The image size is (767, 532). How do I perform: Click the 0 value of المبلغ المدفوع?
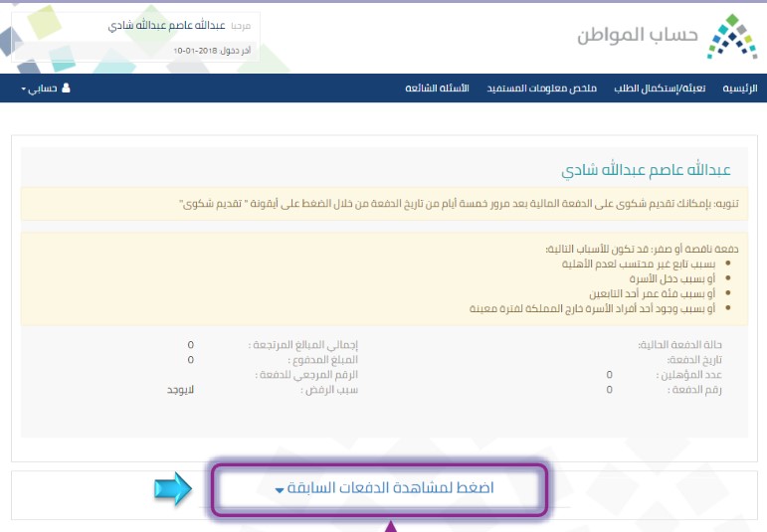click(x=191, y=360)
